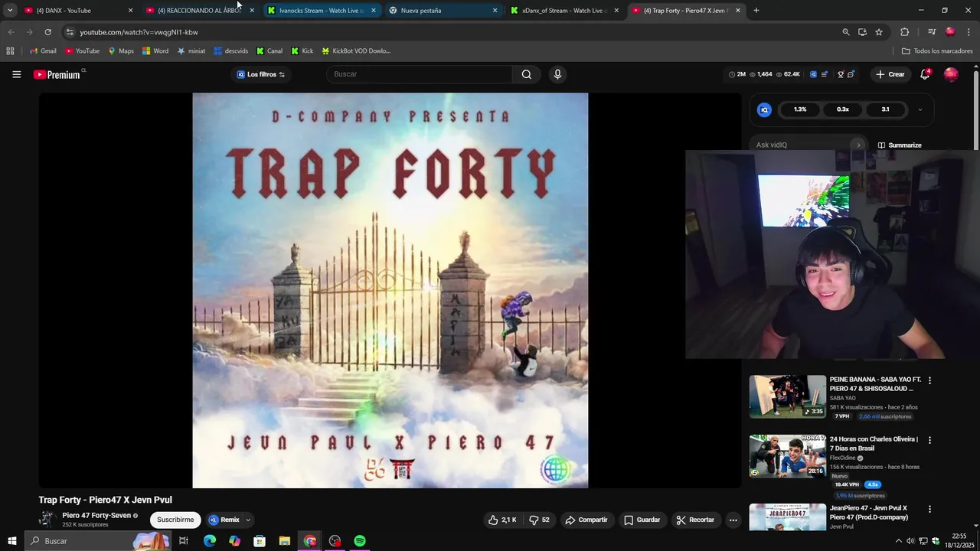Click Compartir share button
Screen dimensions: 980x551
click(x=586, y=520)
